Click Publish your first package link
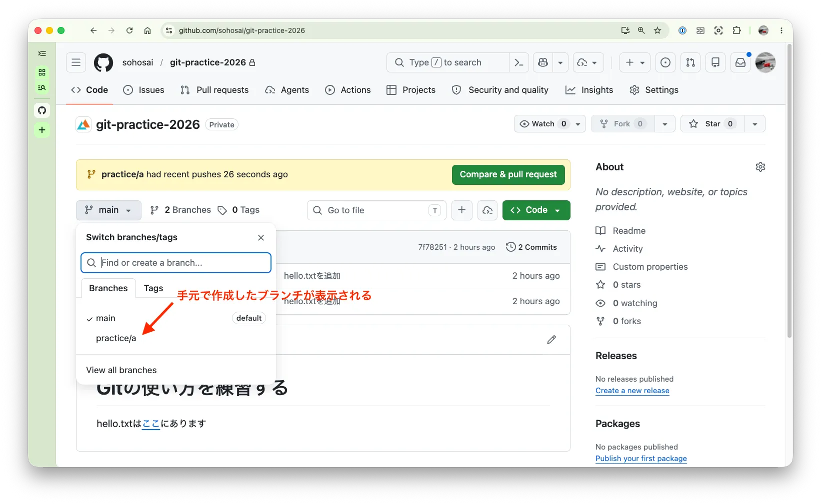Screen dimensions: 821x504 tap(641, 459)
